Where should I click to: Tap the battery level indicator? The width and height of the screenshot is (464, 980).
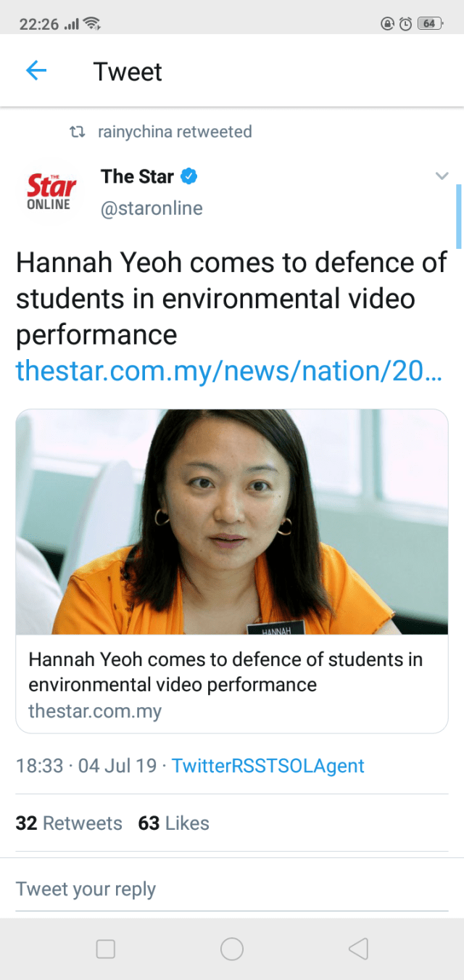click(x=429, y=24)
